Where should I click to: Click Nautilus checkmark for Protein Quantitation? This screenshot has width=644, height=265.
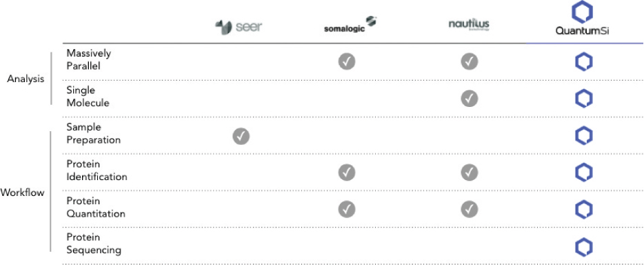(x=469, y=210)
